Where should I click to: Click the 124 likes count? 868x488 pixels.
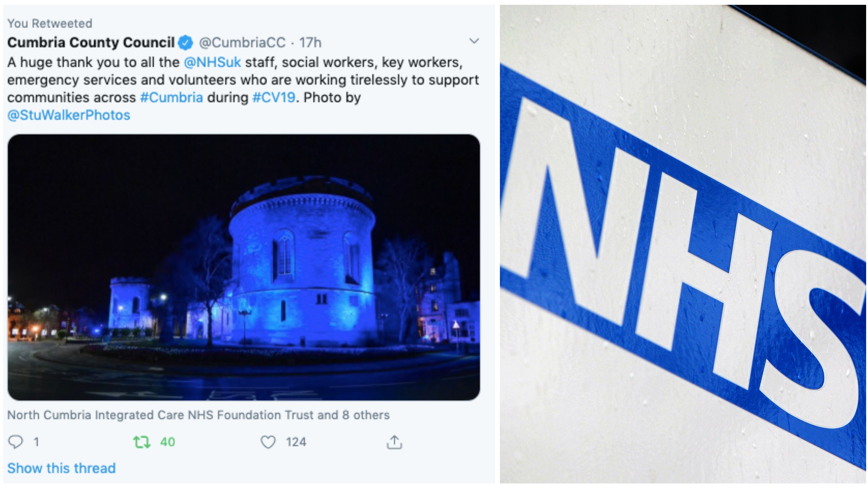click(x=296, y=442)
